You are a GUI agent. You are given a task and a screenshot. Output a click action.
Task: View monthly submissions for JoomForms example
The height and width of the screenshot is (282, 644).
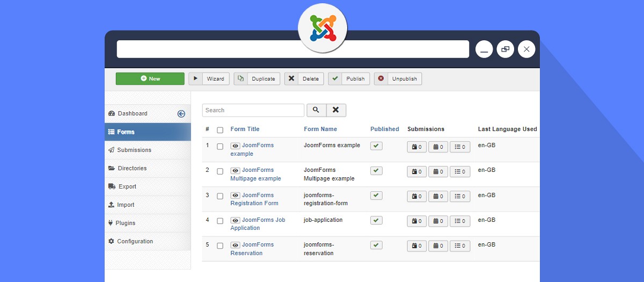tap(438, 147)
